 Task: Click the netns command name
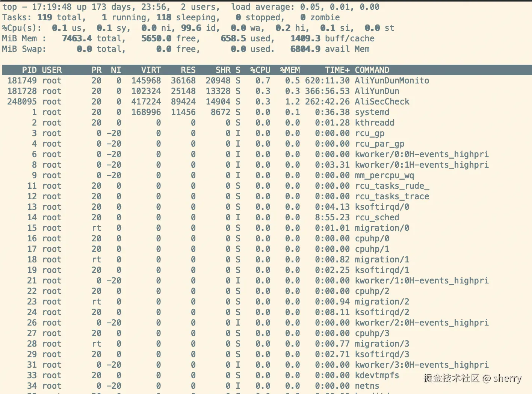(x=367, y=386)
